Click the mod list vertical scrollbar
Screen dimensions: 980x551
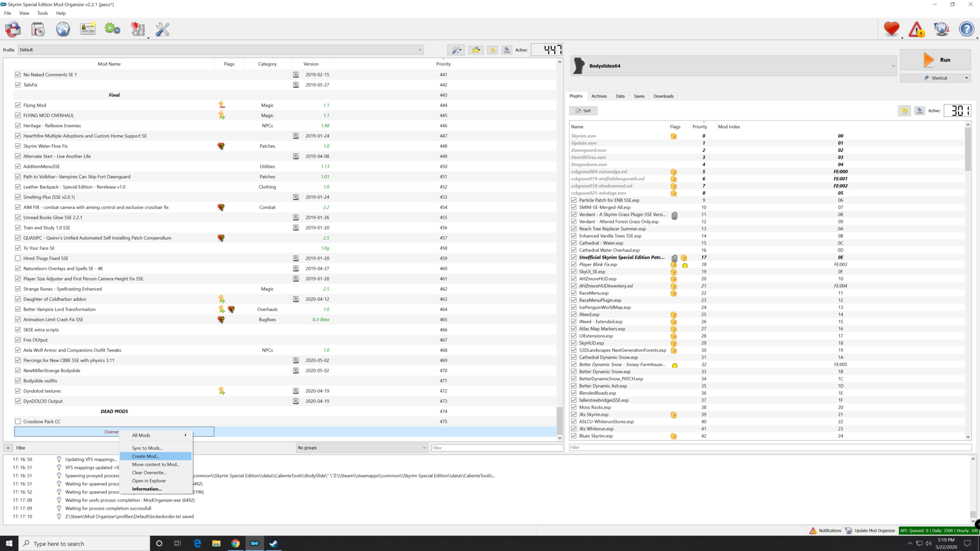point(559,250)
